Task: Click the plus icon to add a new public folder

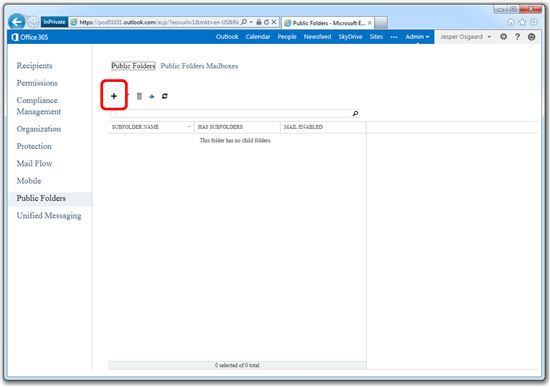Action: point(114,96)
